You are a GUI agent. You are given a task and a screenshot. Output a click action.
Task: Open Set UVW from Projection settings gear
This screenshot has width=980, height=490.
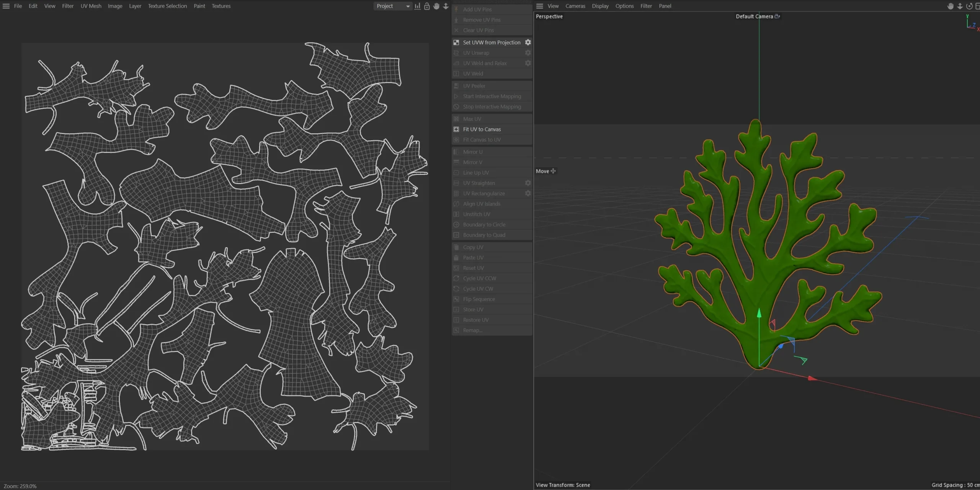[x=528, y=42]
